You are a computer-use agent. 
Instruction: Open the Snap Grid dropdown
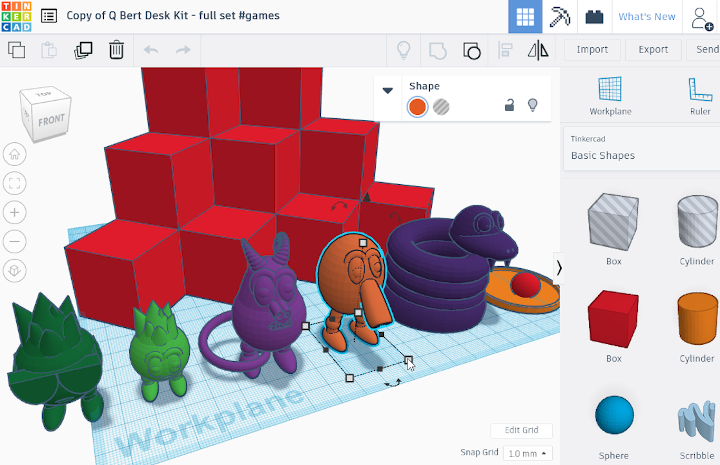coord(528,454)
